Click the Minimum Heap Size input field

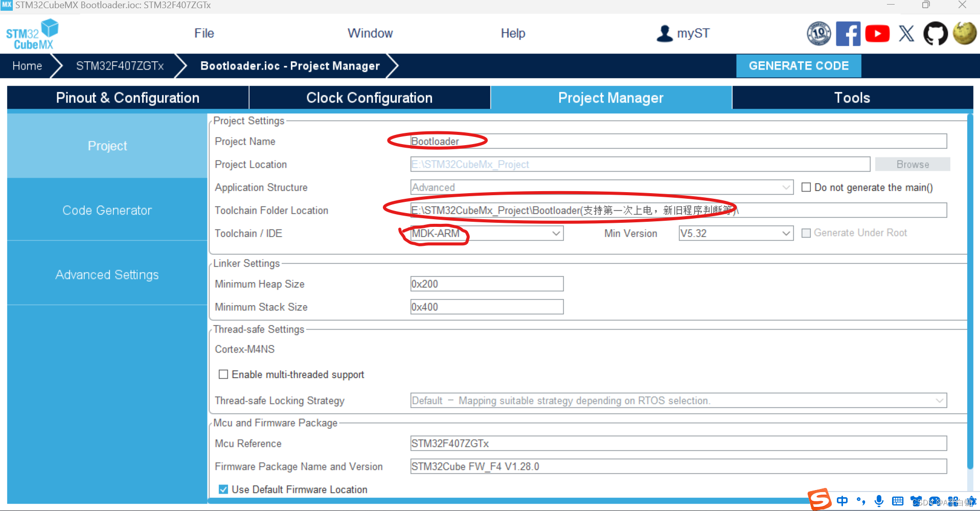[486, 284]
